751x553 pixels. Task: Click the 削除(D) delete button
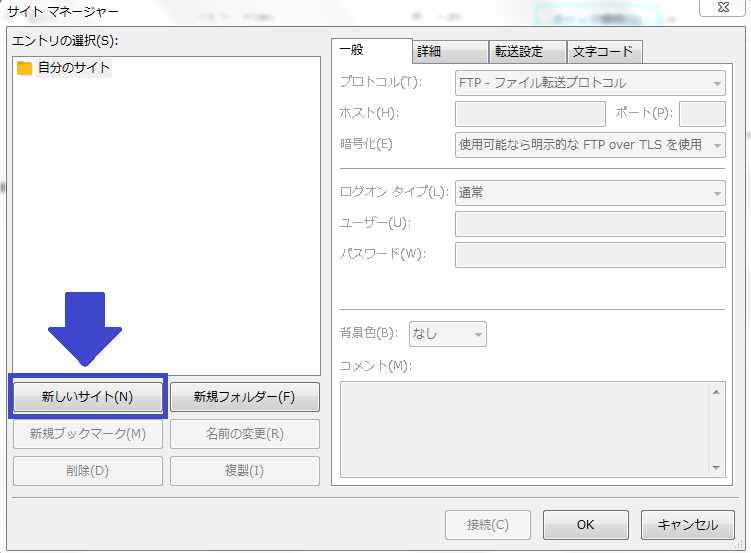87,470
